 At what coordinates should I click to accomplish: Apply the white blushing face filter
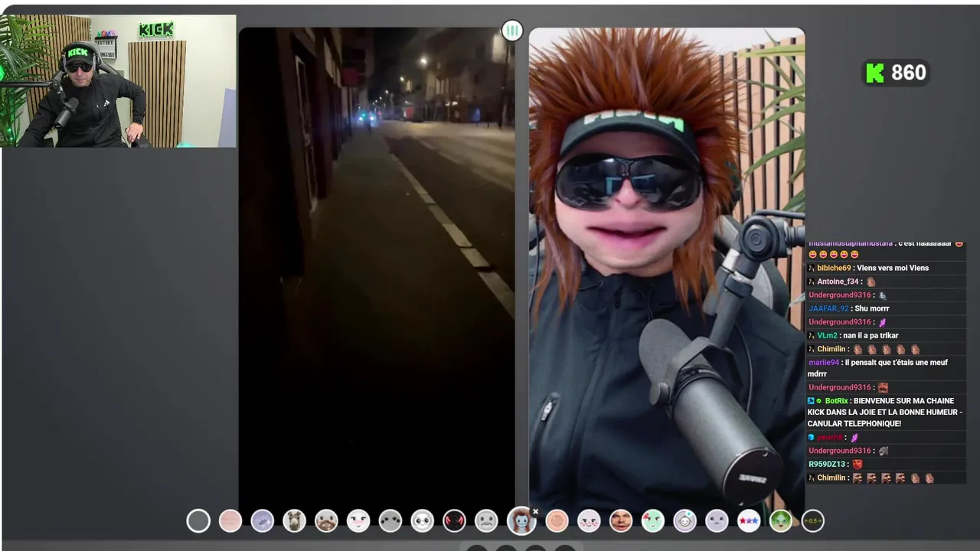(x=358, y=521)
